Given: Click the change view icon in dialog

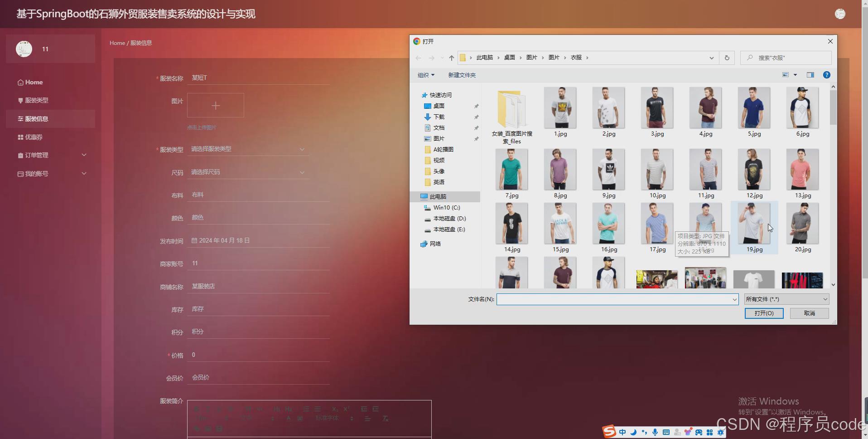Looking at the screenshot, I should click(x=786, y=75).
